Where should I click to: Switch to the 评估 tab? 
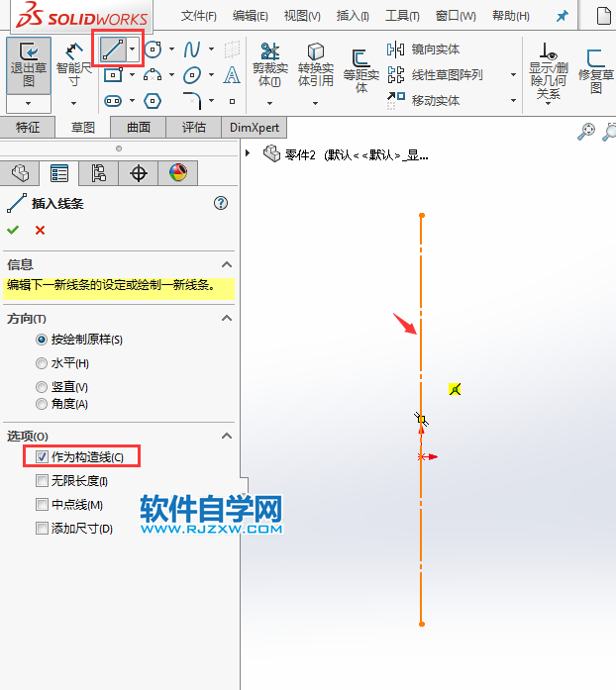(194, 127)
